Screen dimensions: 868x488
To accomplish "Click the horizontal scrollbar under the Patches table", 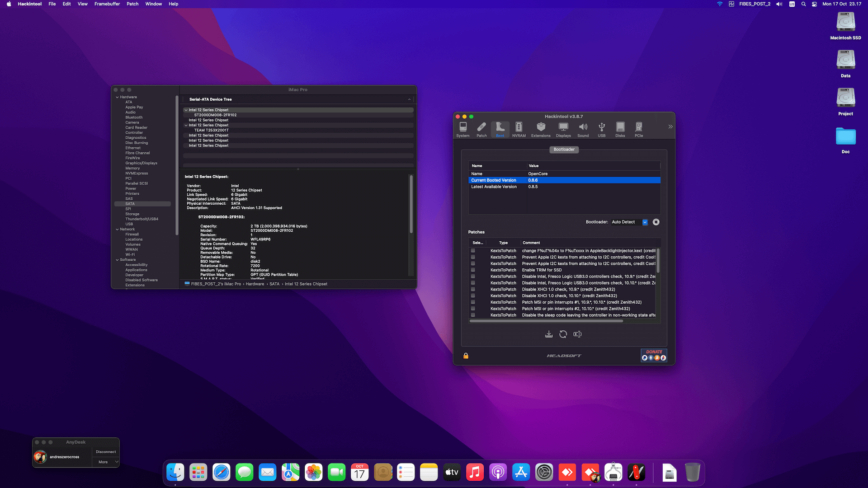I will tap(546, 321).
